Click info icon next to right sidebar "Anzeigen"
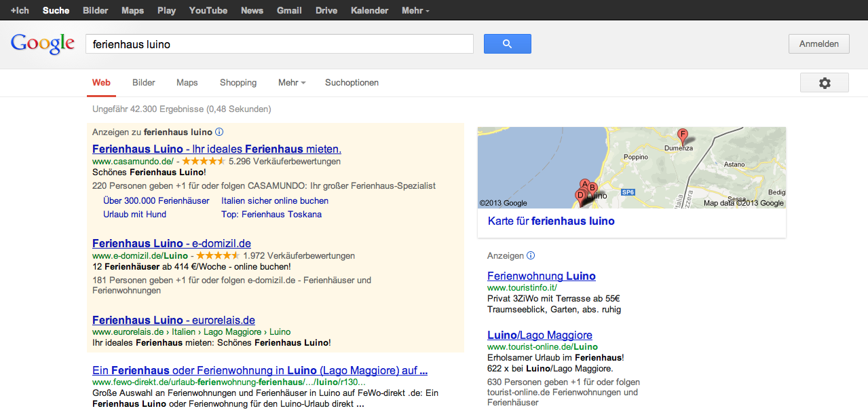The width and height of the screenshot is (868, 417). 531,256
